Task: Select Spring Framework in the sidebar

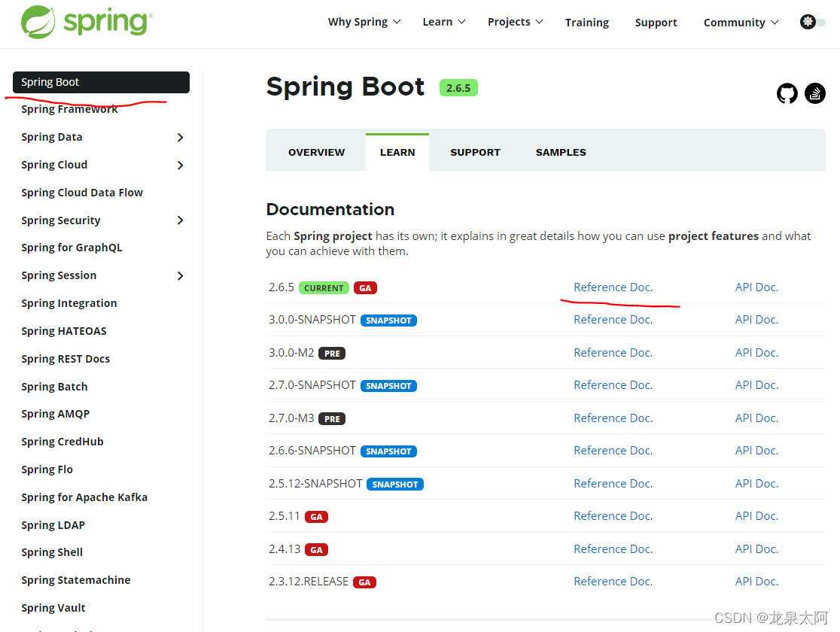Action: coord(69,108)
